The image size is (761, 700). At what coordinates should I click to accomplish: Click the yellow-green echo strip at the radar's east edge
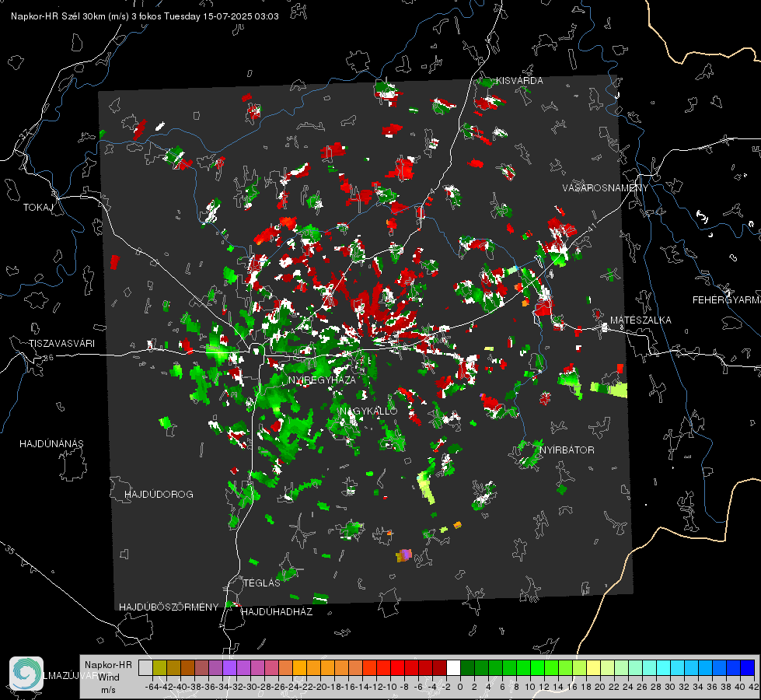click(609, 389)
